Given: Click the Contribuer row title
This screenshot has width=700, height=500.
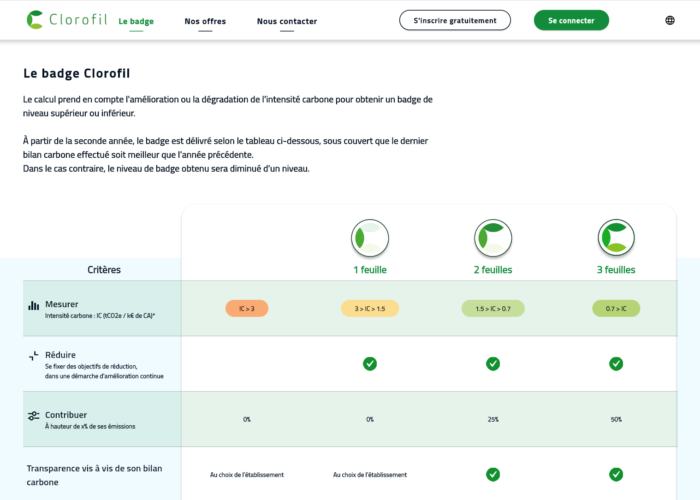Looking at the screenshot, I should [66, 415].
